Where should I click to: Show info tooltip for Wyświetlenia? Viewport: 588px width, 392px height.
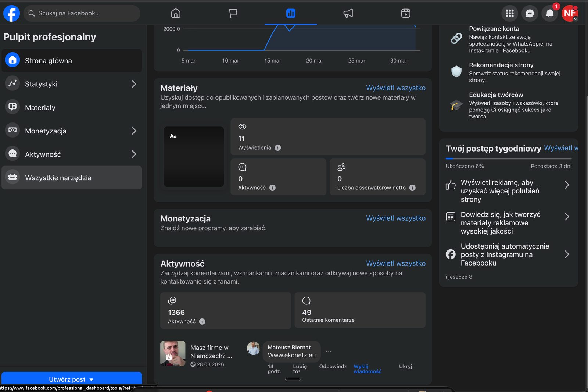278,148
